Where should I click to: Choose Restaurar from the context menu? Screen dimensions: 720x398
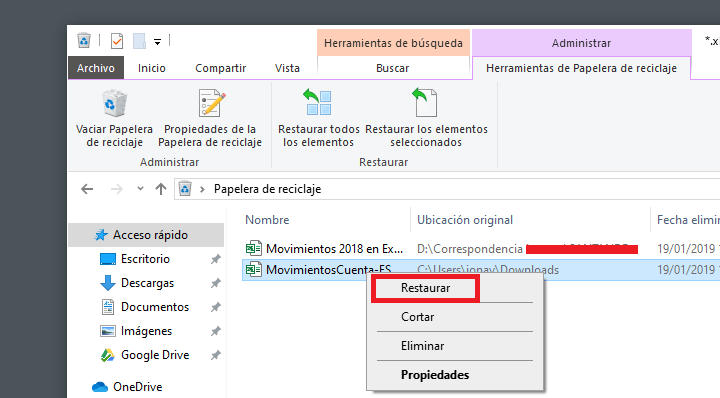point(425,288)
